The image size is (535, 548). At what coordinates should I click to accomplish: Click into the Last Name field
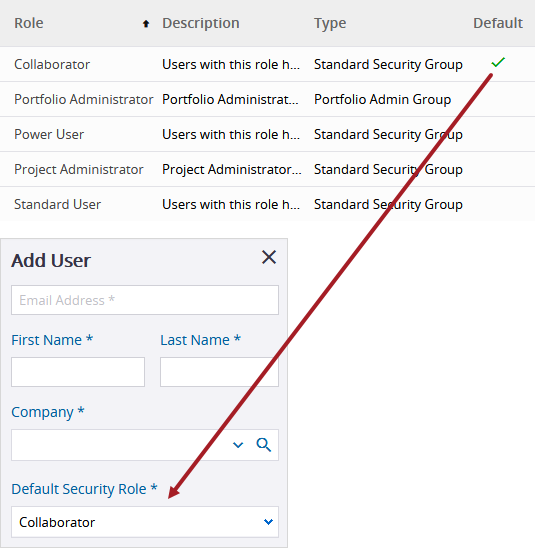tap(219, 372)
